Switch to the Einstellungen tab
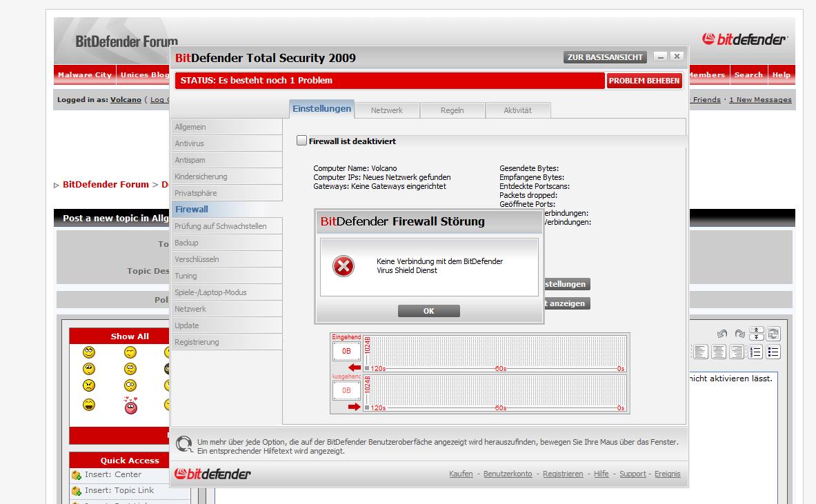Viewport: 816px width, 504px height. click(321, 109)
